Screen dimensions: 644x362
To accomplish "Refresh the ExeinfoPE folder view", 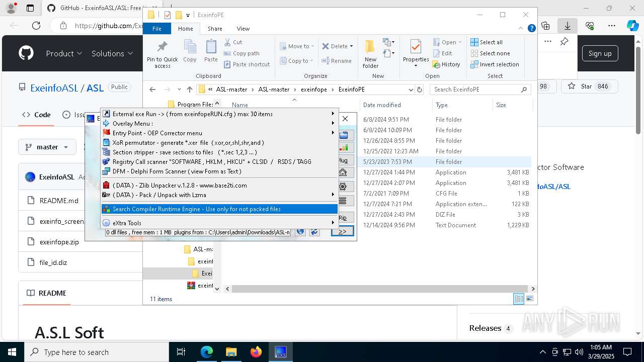I will pos(420,89).
